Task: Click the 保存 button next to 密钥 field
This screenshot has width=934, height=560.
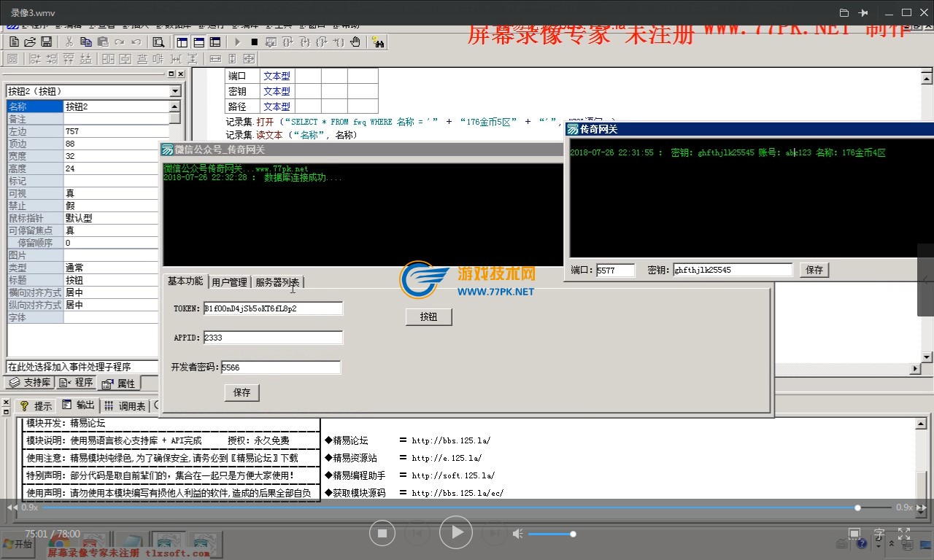Action: click(814, 270)
